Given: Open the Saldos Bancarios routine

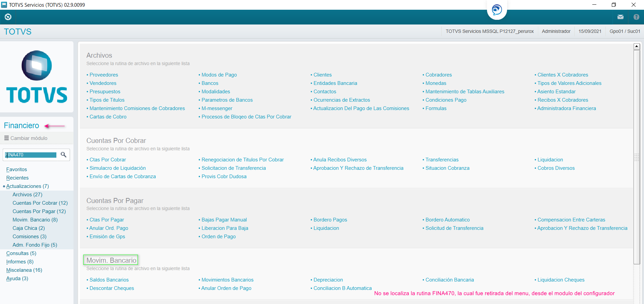Looking at the screenshot, I should click(109, 280).
